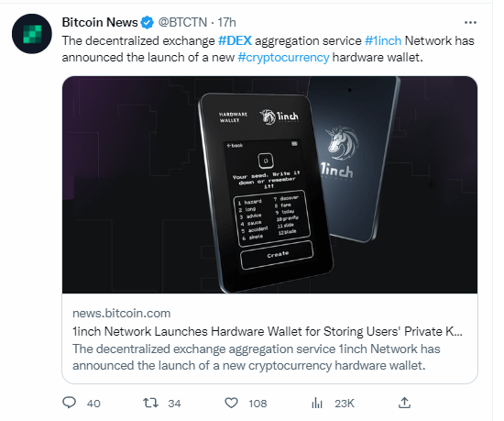
Task: Click the blue verified checkmark badge
Action: click(148, 23)
